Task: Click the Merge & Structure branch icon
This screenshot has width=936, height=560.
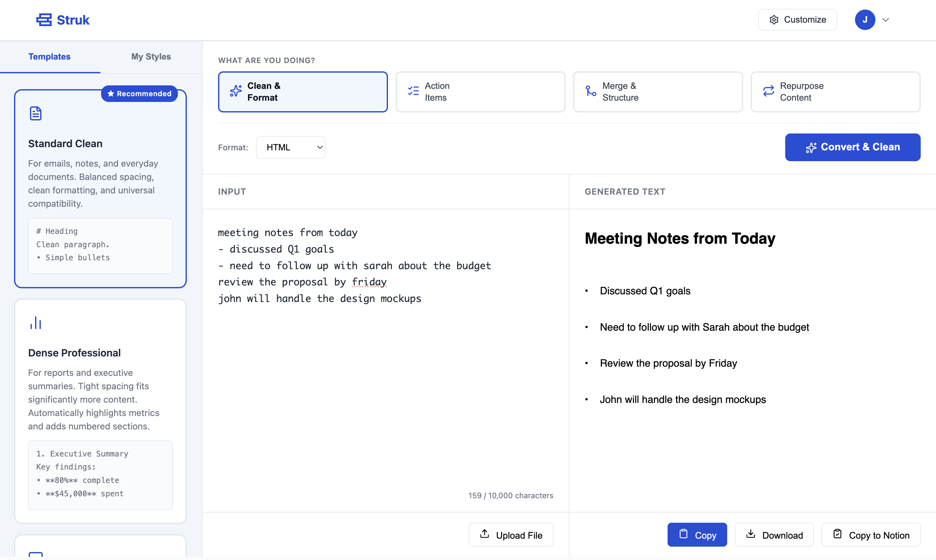Action: click(590, 91)
